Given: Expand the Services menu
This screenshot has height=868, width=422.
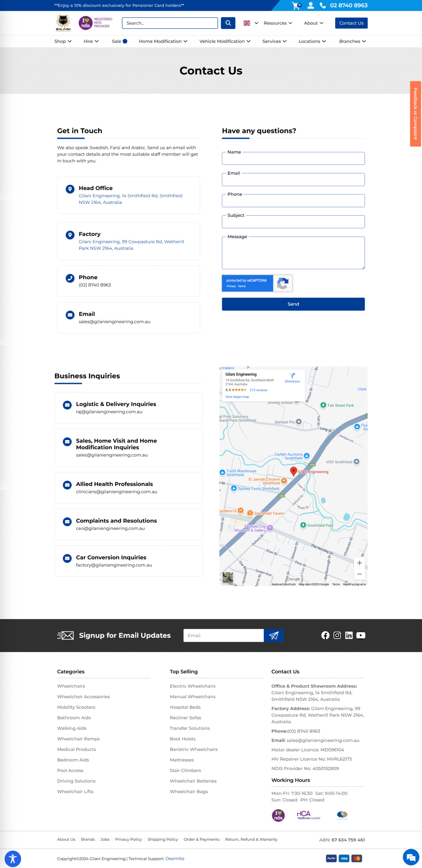Looking at the screenshot, I should [x=274, y=41].
